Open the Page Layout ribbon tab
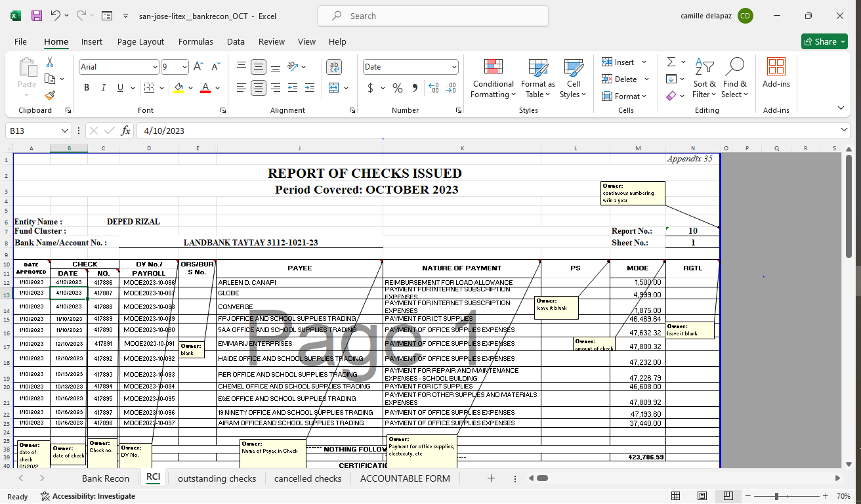Viewport: 861px width, 504px height. (x=140, y=41)
